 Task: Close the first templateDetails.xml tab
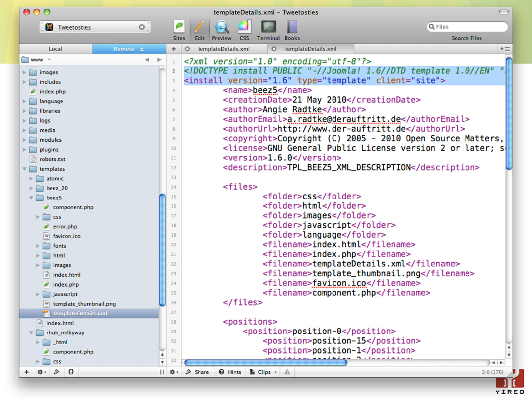[x=187, y=49]
